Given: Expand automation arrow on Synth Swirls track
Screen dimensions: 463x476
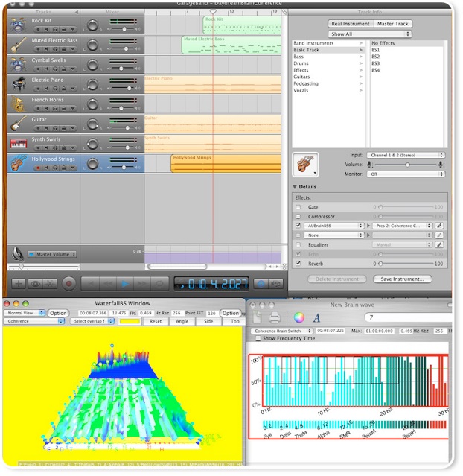Looking at the screenshot, I should tap(72, 148).
